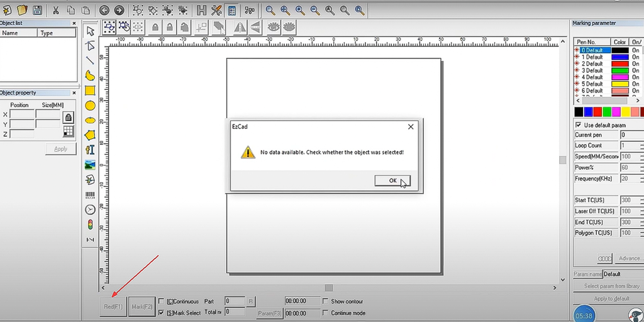The height and width of the screenshot is (322, 644).
Task: Click the Param name Default field
Action: [622, 274]
